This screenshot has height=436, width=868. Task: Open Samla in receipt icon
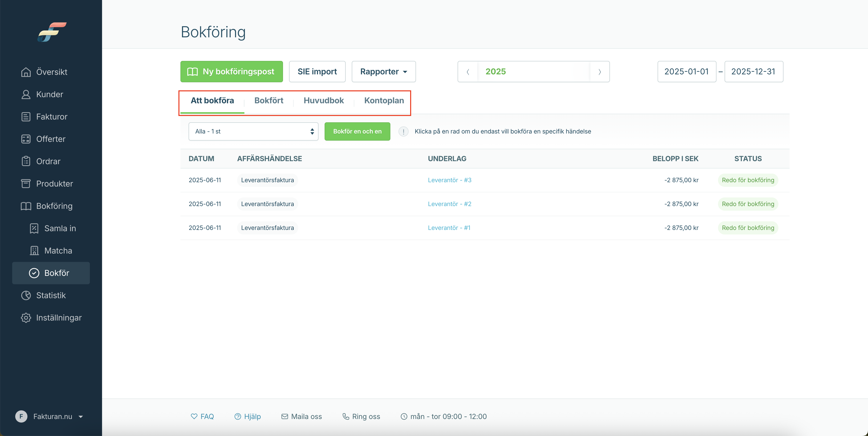coord(34,228)
